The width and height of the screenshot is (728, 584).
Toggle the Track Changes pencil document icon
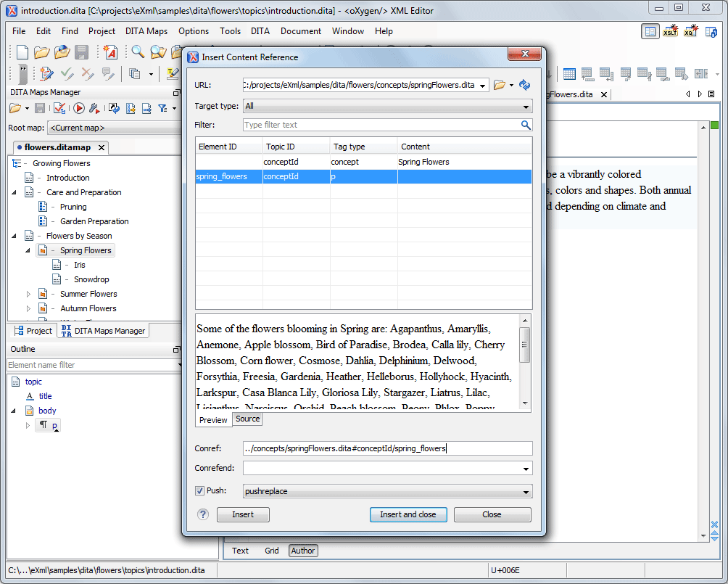point(46,73)
